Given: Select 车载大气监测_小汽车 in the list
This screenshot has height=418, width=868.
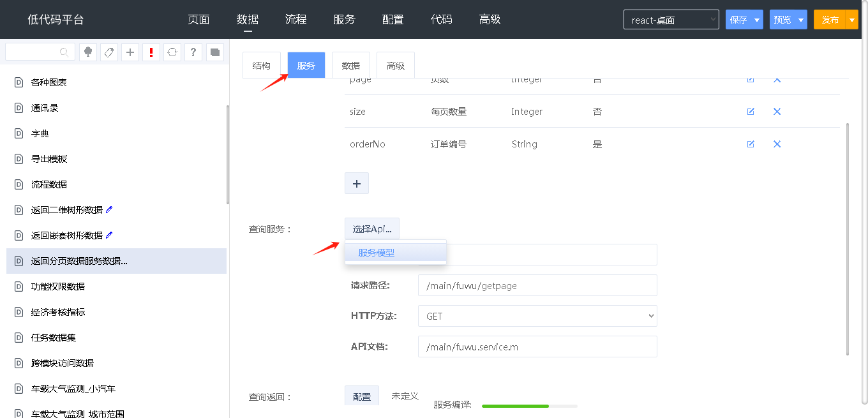Looking at the screenshot, I should point(116,389).
